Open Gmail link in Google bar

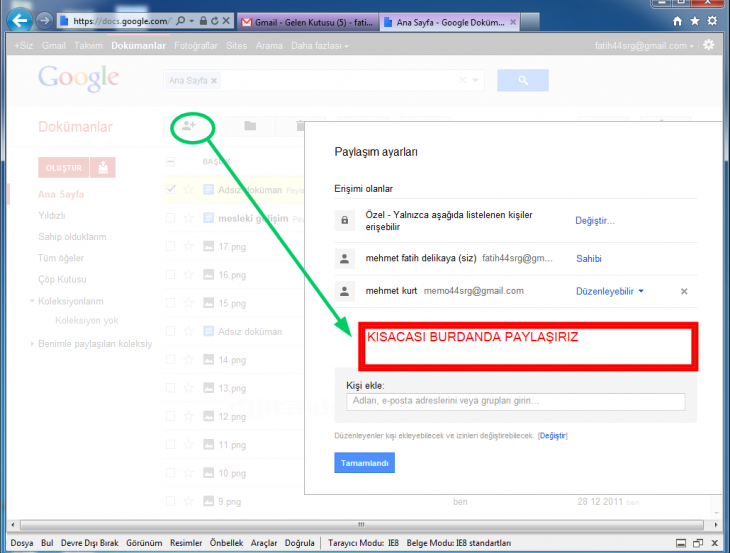coord(54,46)
